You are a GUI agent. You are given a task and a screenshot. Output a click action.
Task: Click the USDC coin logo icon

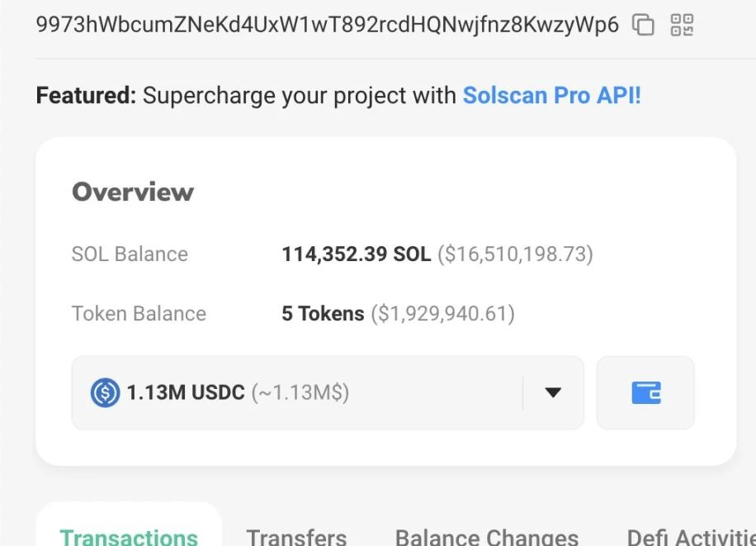tap(105, 392)
